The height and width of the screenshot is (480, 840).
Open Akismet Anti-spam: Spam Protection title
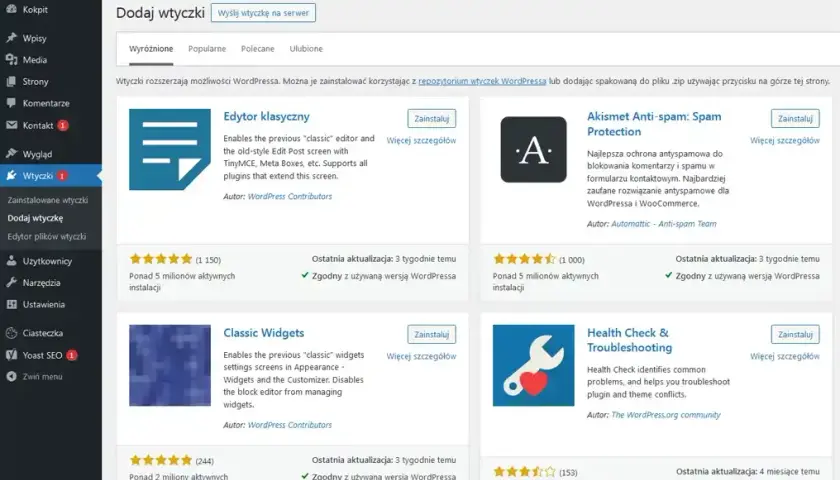(654, 124)
